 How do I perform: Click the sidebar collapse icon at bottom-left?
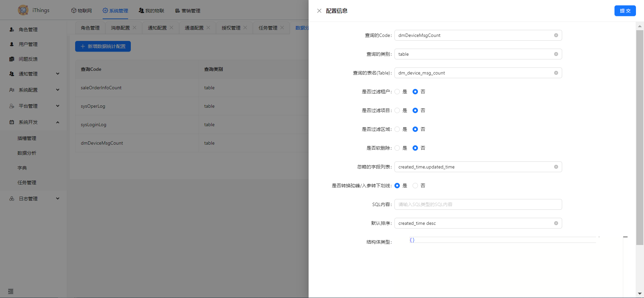(11, 291)
